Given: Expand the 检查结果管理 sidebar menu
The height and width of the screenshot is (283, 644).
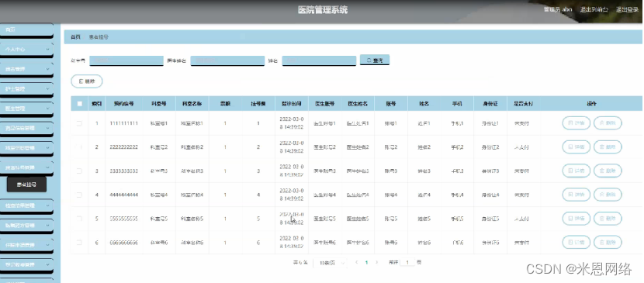Looking at the screenshot, I should pyautogui.click(x=26, y=205).
